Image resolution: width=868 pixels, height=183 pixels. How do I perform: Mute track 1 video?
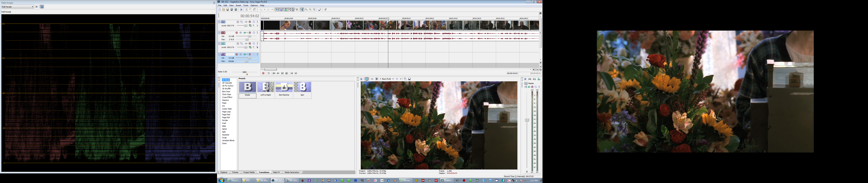tap(254, 22)
